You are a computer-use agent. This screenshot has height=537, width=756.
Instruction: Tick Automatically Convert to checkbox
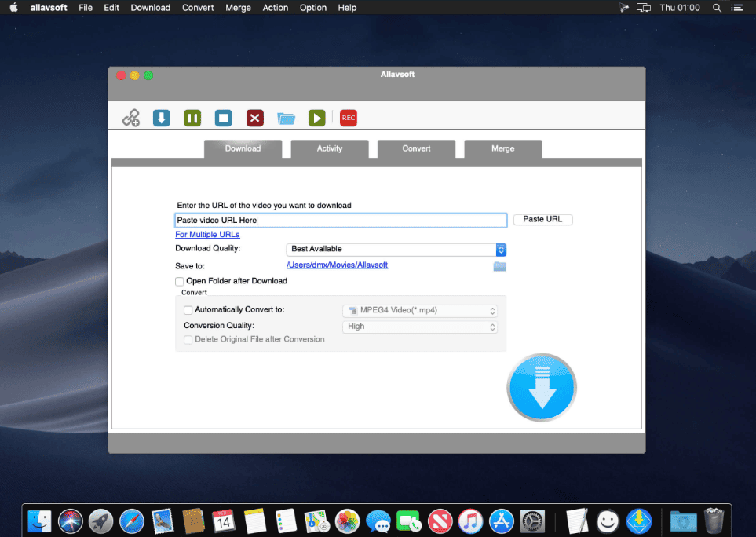pos(188,310)
